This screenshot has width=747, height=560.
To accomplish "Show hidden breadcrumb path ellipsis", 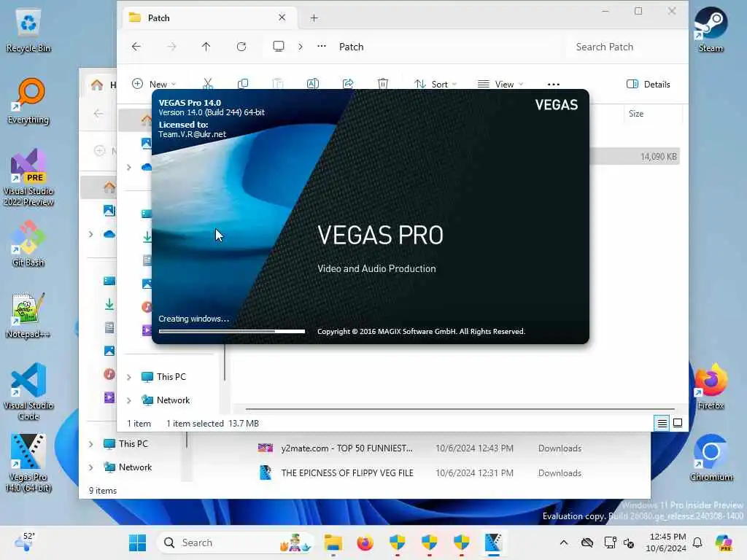I will pos(322,46).
